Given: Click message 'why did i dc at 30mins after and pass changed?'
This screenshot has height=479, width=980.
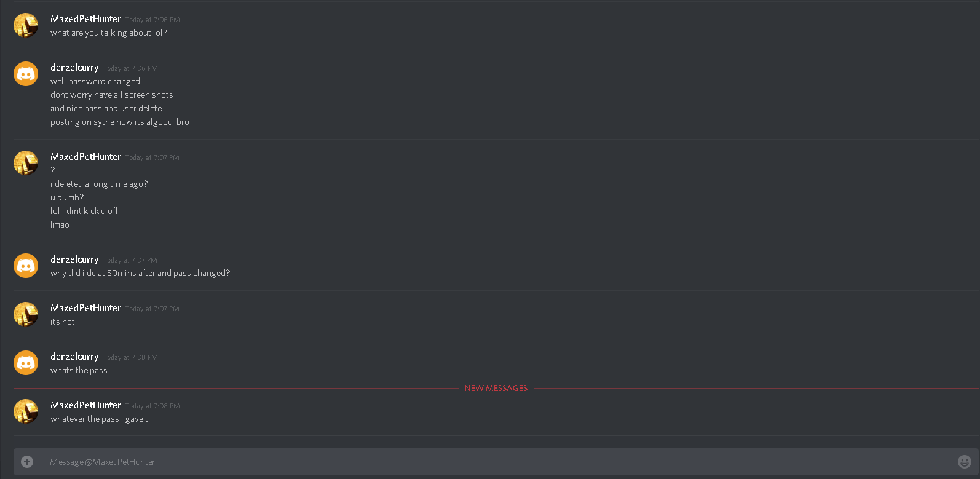Looking at the screenshot, I should click(x=140, y=273).
